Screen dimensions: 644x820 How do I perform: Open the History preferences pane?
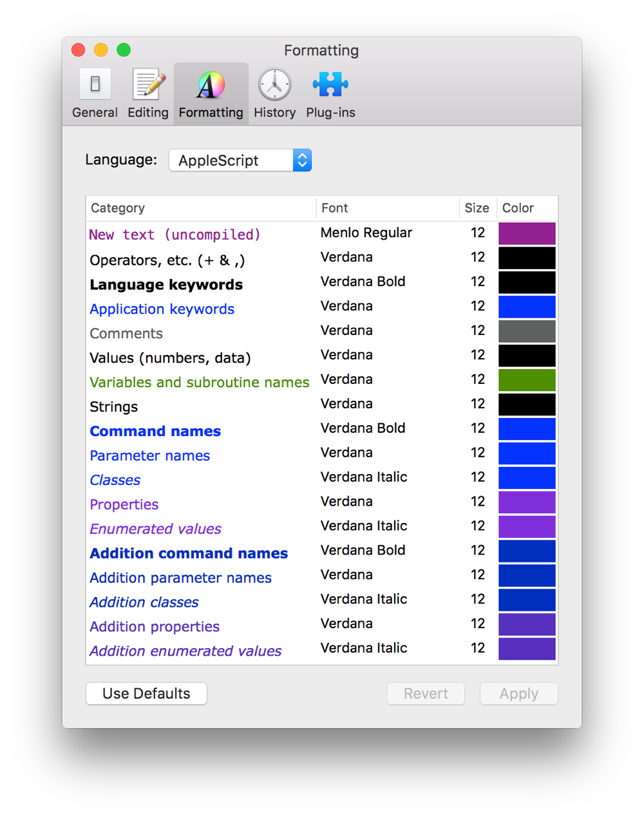coord(274,92)
